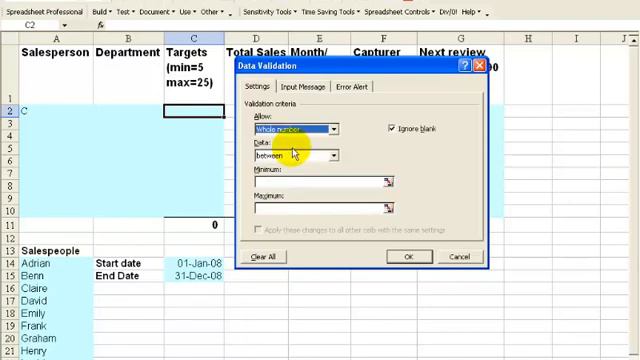Switch to the Input Message tab
Image resolution: width=640 pixels, height=360 pixels.
click(303, 87)
